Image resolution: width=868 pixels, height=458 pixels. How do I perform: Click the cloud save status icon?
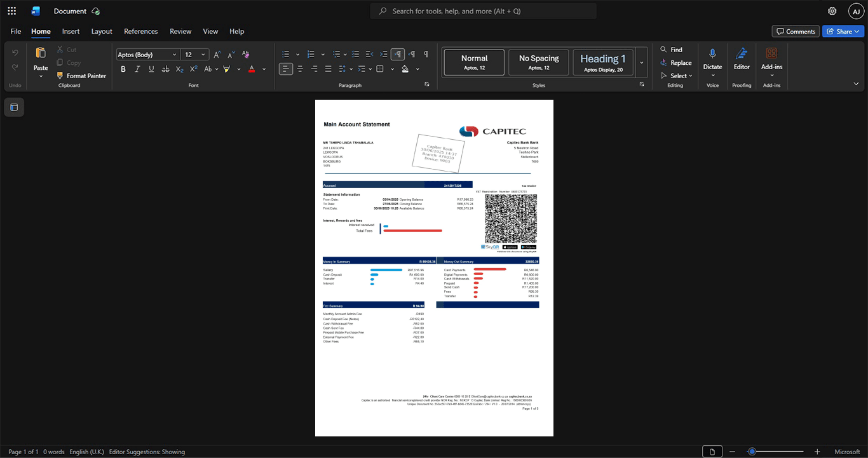95,11
